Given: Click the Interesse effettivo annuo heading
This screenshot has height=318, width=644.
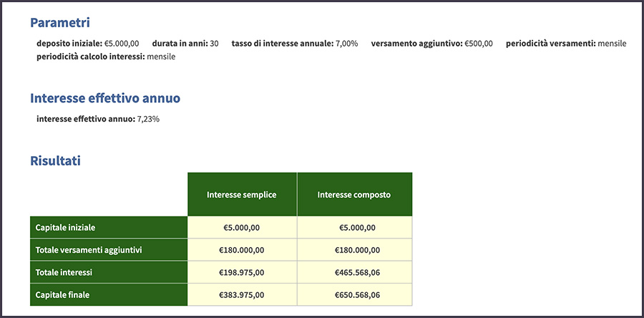Looking at the screenshot, I should (x=104, y=98).
